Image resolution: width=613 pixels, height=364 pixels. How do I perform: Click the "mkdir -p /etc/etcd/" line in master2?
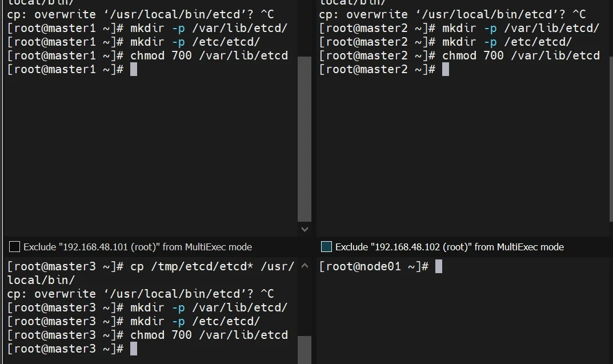tap(507, 42)
